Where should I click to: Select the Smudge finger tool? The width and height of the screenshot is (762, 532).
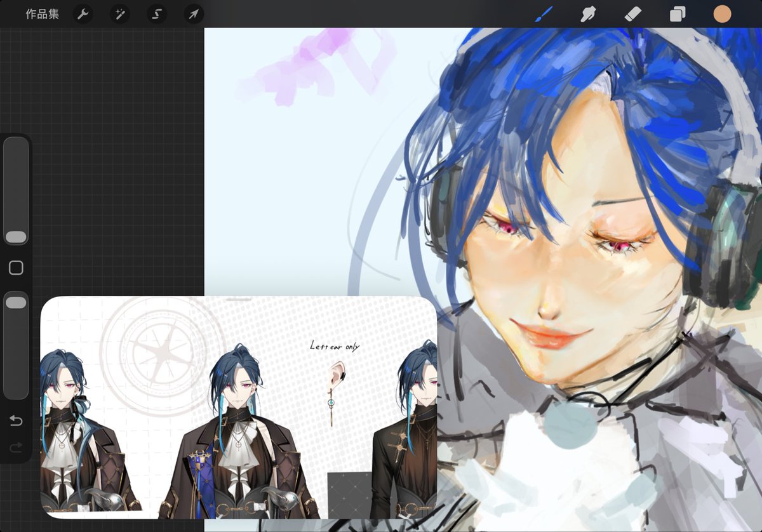(589, 14)
